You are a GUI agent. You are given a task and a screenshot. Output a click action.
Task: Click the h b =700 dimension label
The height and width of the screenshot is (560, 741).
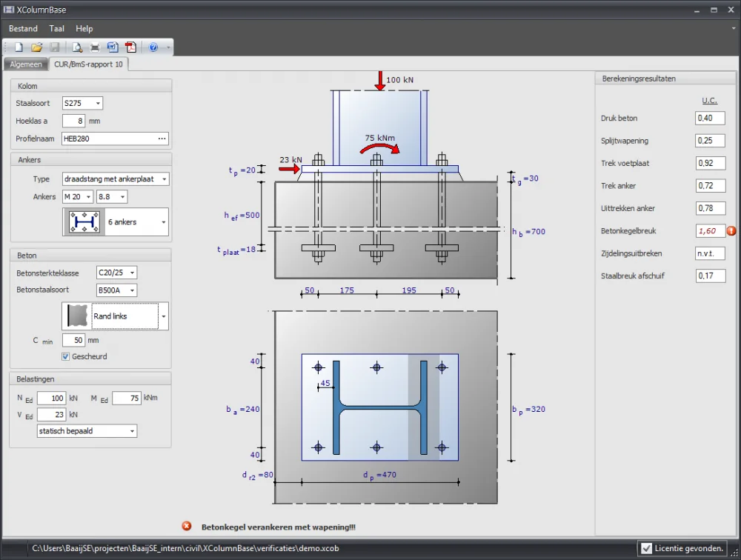[x=529, y=232]
